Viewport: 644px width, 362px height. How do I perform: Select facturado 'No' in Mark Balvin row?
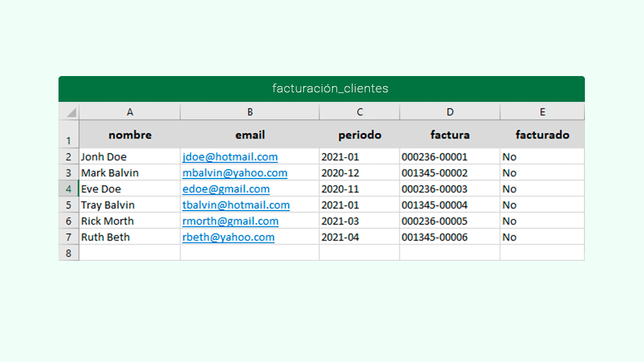tap(542, 173)
